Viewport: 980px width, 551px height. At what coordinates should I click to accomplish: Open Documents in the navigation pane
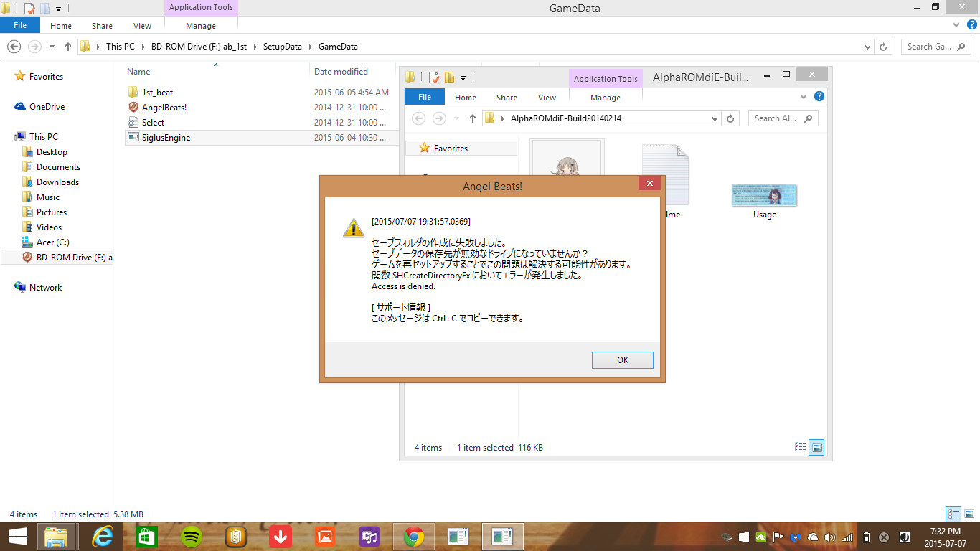coord(58,167)
